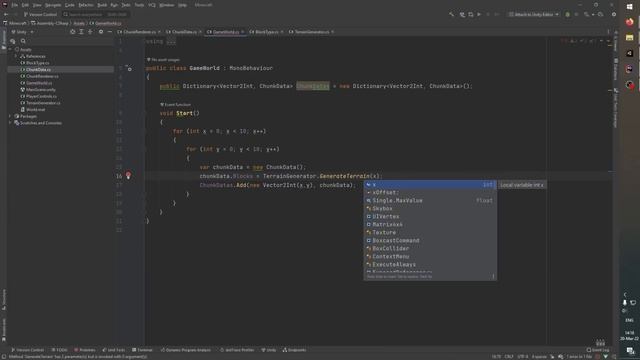Open the IDE settings gear icon
The image size is (640, 360).
pyautogui.click(x=614, y=14)
